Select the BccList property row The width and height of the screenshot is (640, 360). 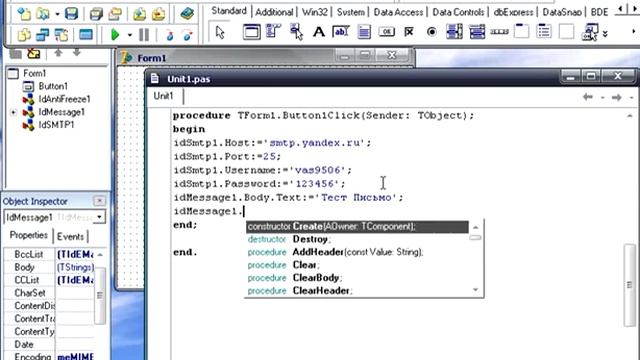(x=50, y=254)
